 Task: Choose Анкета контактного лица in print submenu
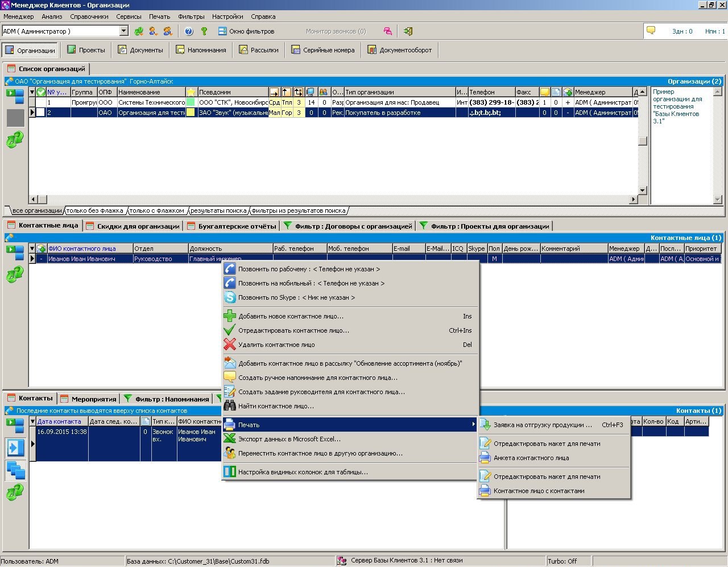pyautogui.click(x=531, y=458)
